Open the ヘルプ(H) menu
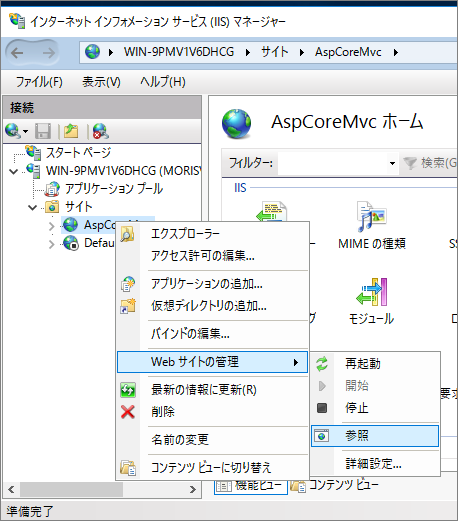The image size is (458, 521). pos(163,82)
